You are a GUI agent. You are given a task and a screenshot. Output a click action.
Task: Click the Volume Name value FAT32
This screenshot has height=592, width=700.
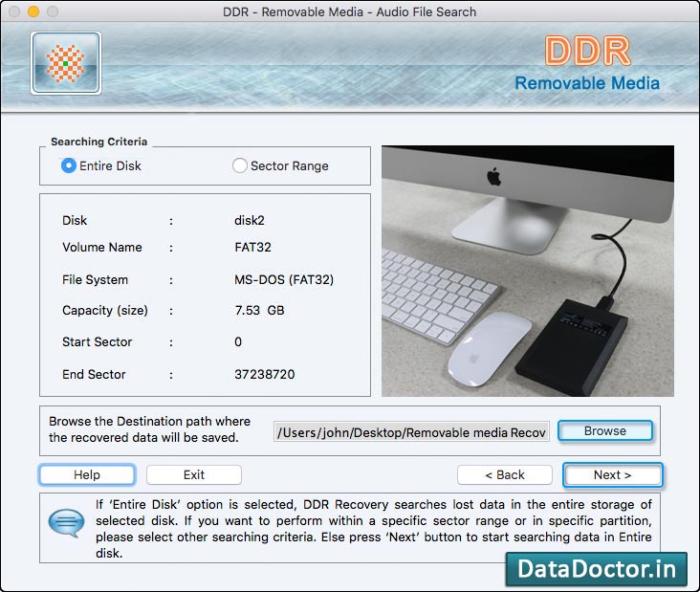click(x=252, y=248)
